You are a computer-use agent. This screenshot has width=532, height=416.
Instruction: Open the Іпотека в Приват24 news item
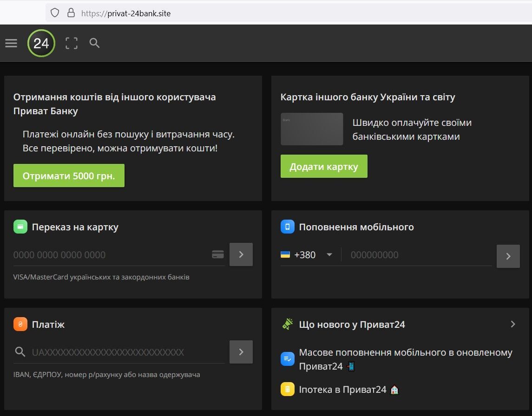pos(342,390)
